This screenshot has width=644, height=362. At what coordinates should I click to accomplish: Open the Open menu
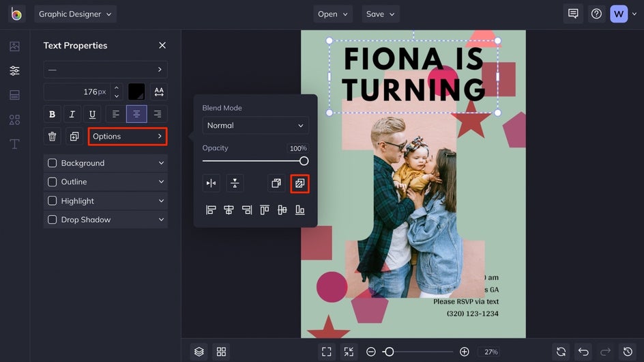click(333, 14)
